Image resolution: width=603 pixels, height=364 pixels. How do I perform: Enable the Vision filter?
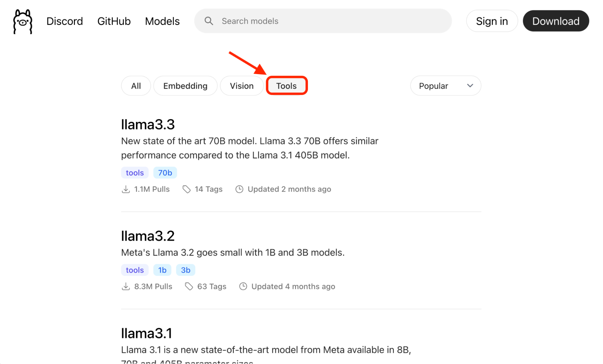coord(242,86)
